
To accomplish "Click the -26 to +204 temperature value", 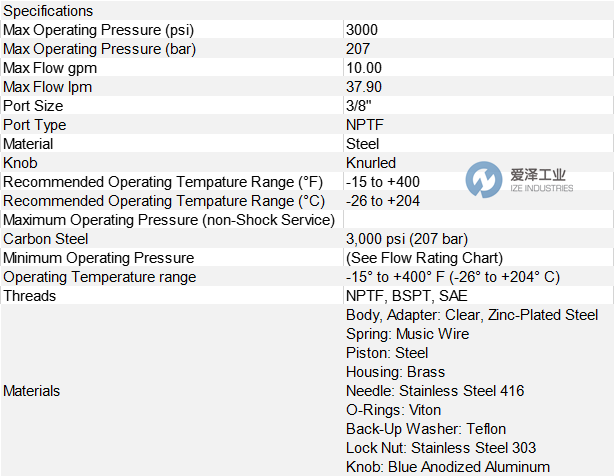I will [383, 201].
